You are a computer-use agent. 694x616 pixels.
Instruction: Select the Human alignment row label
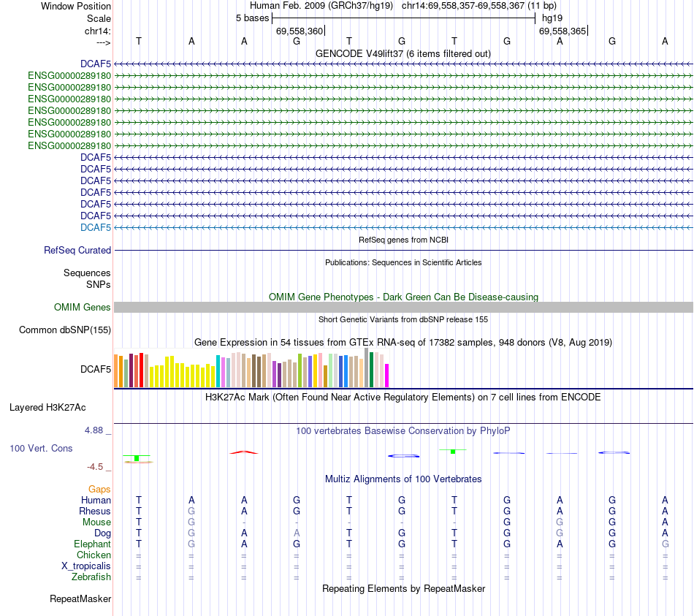pos(96,501)
